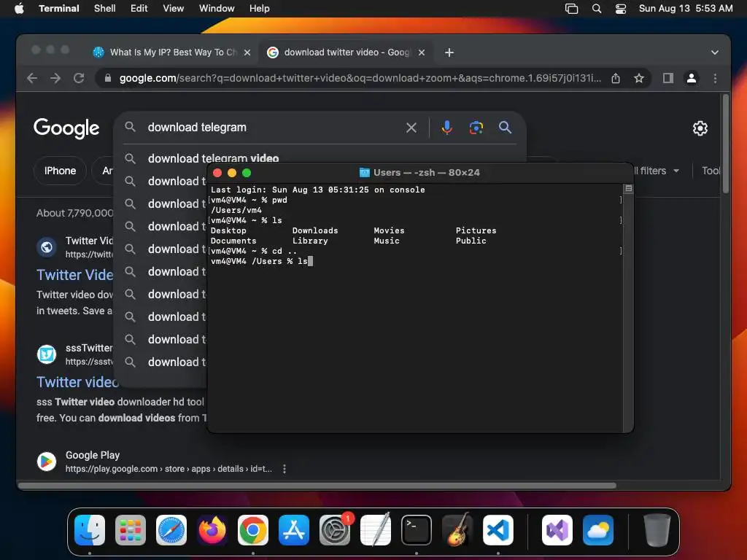Open Visual Studio from the Dock
The height and width of the screenshot is (560, 747).
tap(557, 530)
